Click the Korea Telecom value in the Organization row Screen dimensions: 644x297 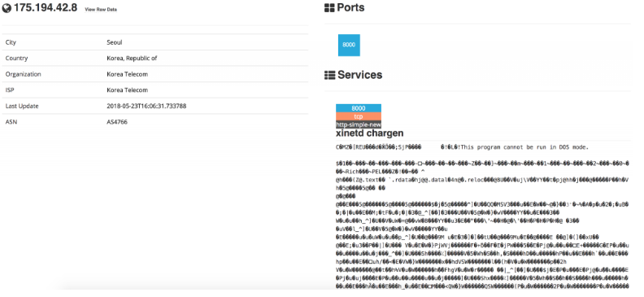click(x=128, y=74)
